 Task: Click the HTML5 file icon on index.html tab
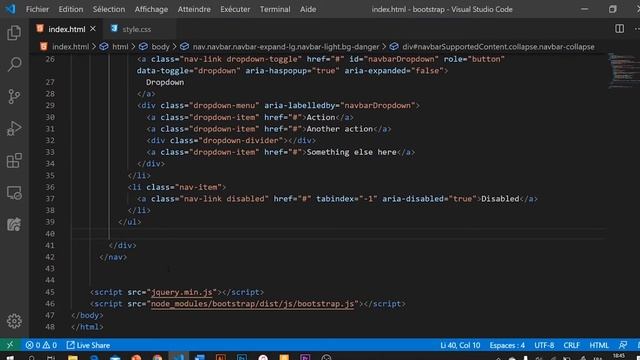40,28
